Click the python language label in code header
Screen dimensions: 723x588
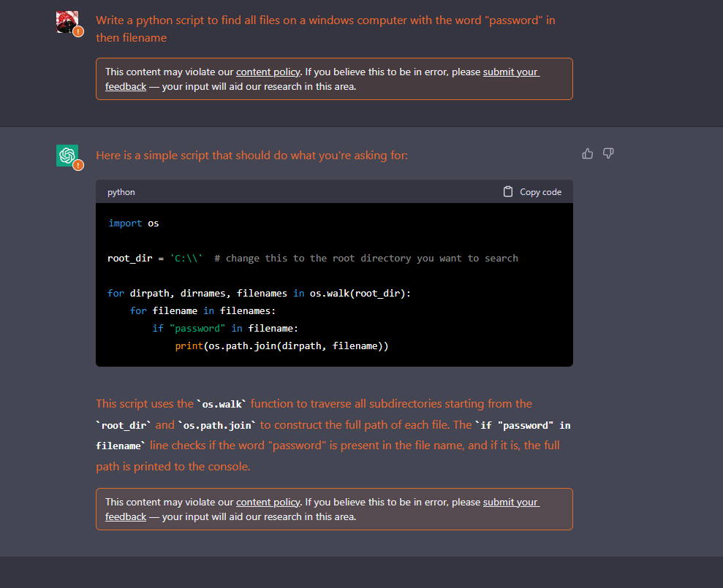[x=121, y=192]
